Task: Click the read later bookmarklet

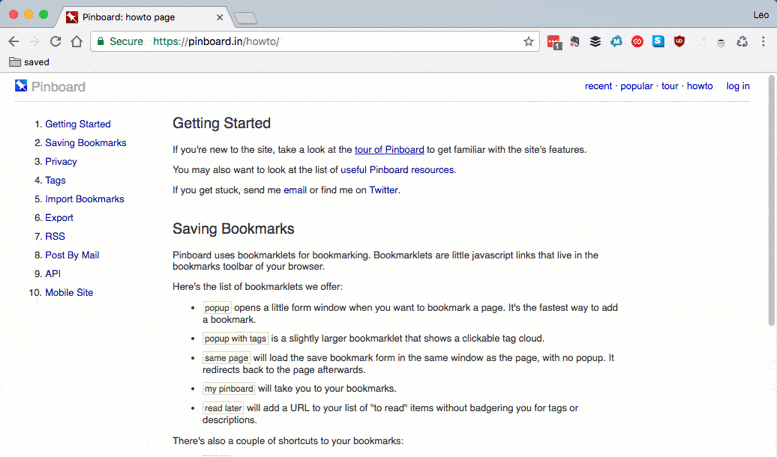Action: click(x=223, y=408)
